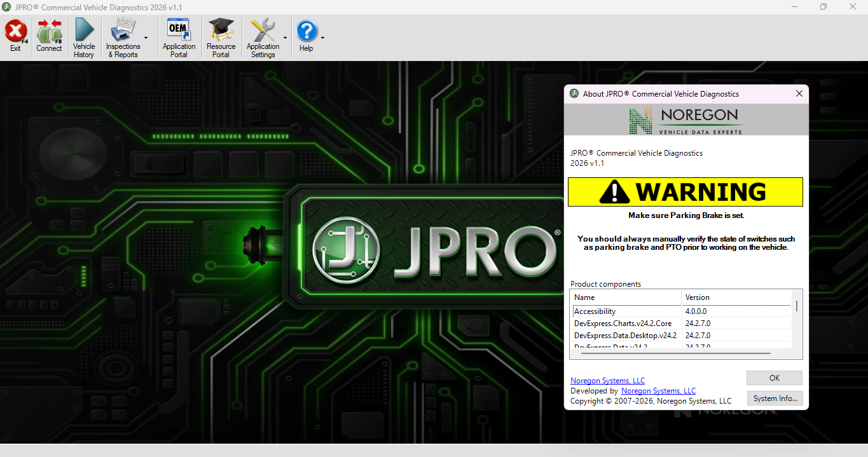Viewport: 868px width, 457px height.
Task: Expand Inspections & Reports dropdown arrow
Action: [x=146, y=38]
